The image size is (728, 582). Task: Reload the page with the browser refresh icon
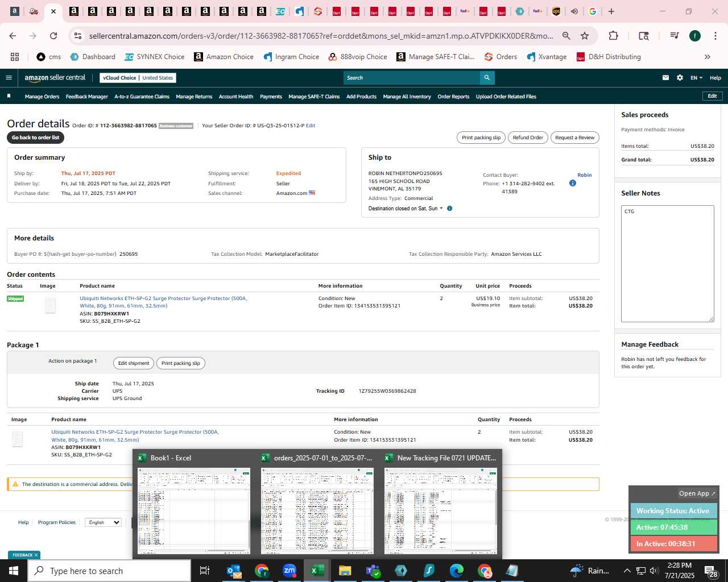pyautogui.click(x=53, y=36)
